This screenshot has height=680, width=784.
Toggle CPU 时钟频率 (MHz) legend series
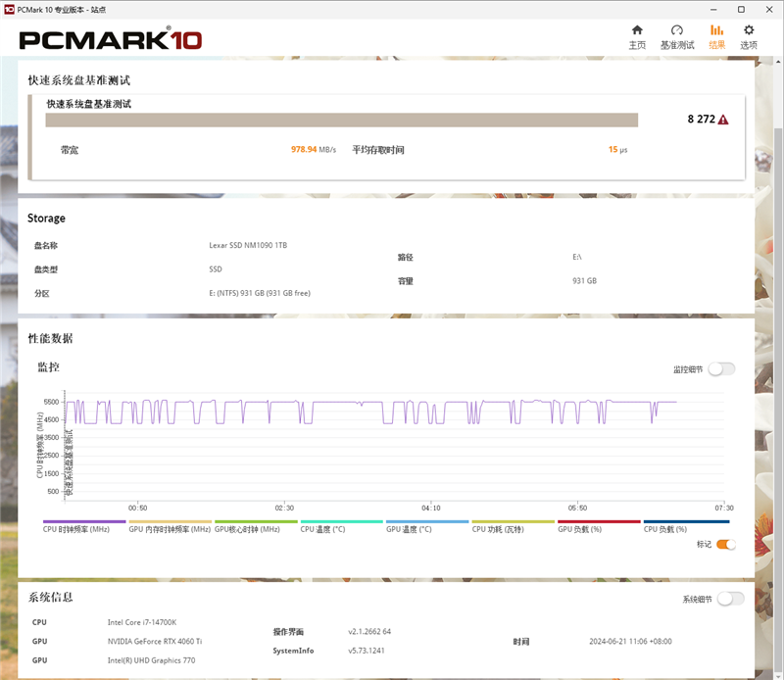click(84, 527)
